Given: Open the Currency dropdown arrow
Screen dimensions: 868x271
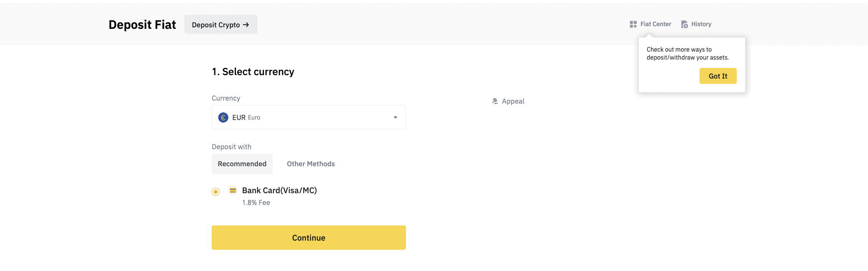Looking at the screenshot, I should click(395, 118).
